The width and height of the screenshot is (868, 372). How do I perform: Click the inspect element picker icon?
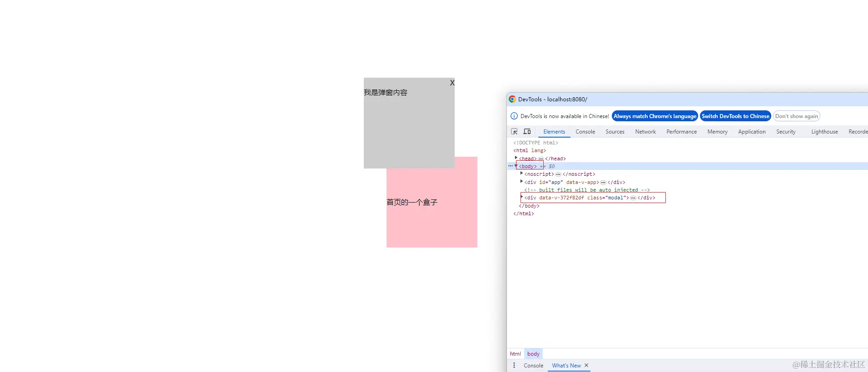[514, 131]
